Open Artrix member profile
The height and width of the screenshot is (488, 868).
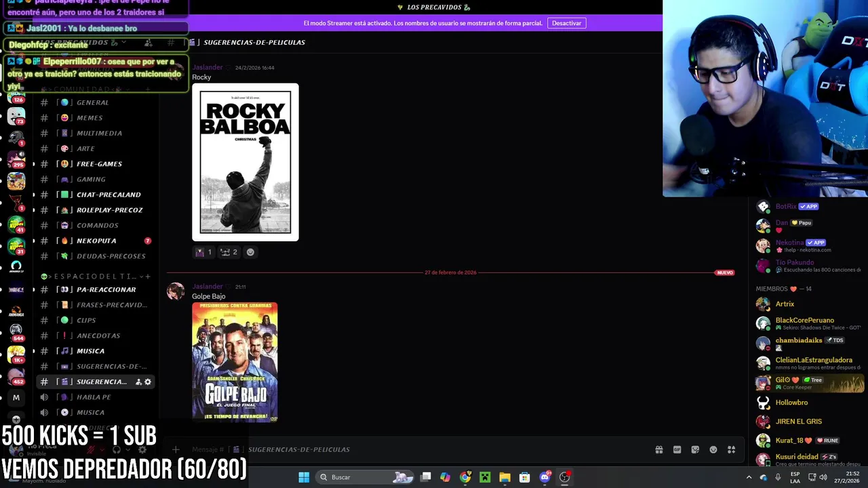pyautogui.click(x=809, y=304)
